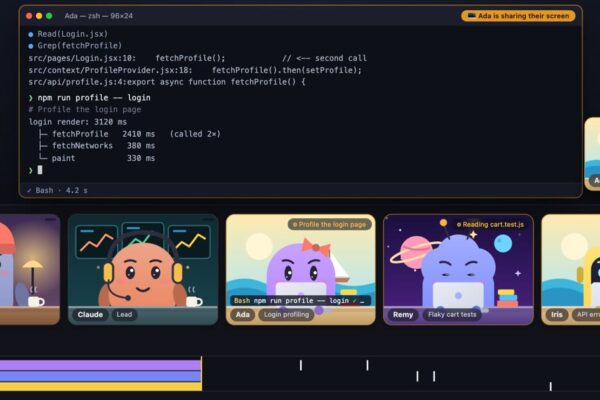Click the blue bullet before Read(Login.jsx)
Viewport: 600px width, 400px height.
pos(31,34)
